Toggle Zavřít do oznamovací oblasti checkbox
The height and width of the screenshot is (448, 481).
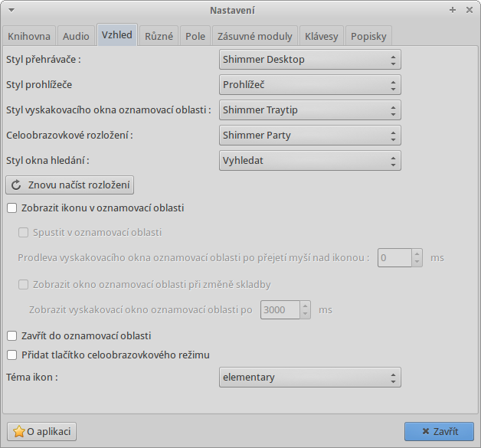click(x=12, y=335)
